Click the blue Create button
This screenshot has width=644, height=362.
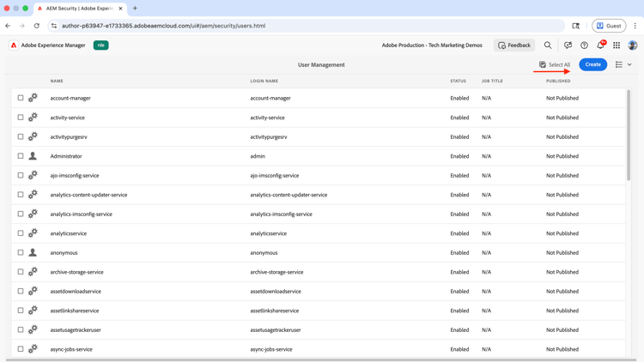[x=592, y=64]
